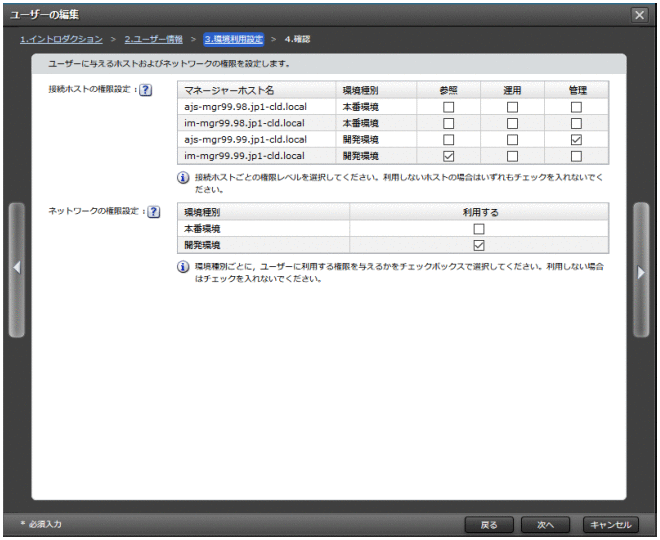Select the 3.環境利用設定 step
Viewport: 660px width, 540px height.
pos(233,39)
